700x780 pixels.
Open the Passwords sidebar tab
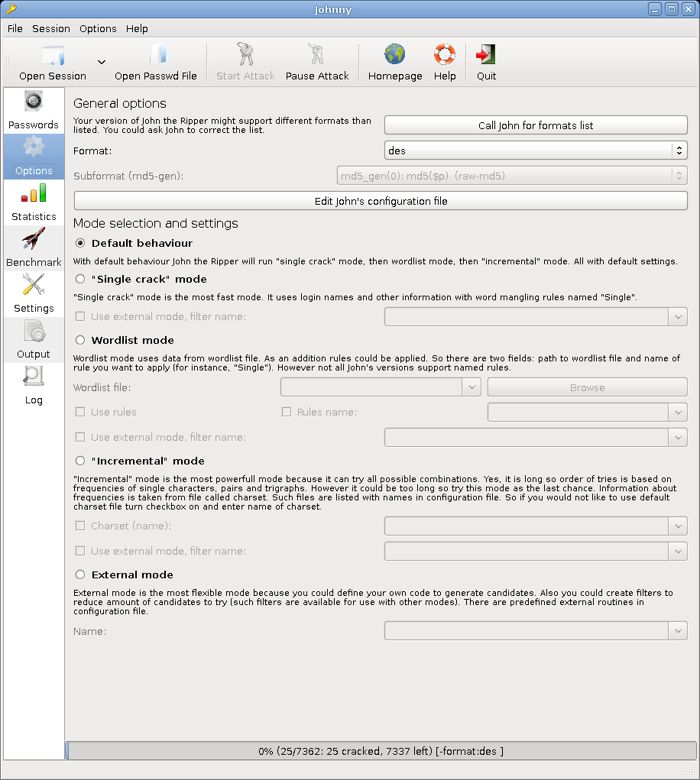click(x=34, y=111)
